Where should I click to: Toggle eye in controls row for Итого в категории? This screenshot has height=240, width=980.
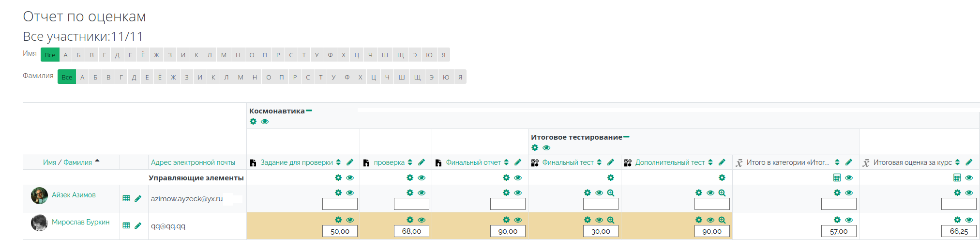849,177
